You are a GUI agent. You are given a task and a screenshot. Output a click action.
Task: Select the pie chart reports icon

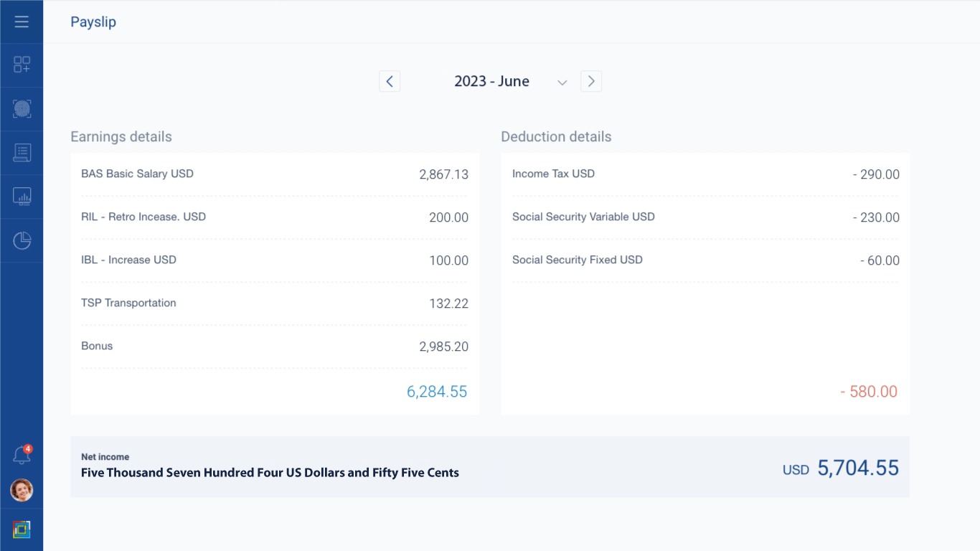coord(21,240)
